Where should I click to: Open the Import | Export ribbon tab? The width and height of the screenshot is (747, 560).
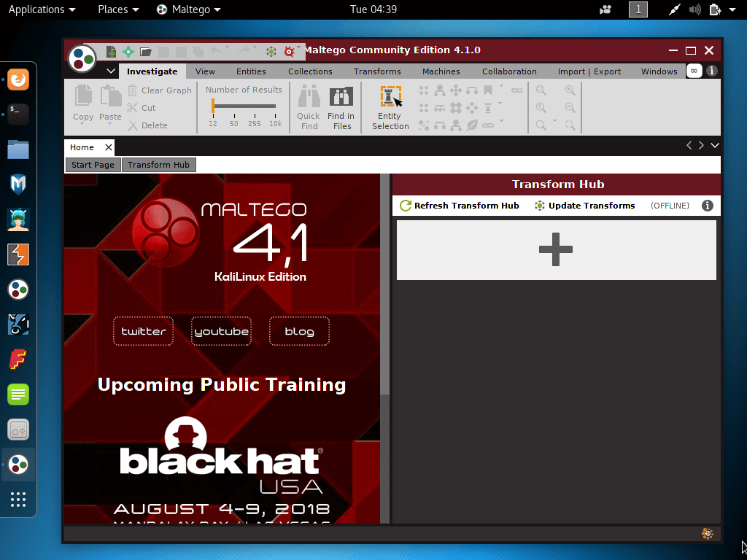589,71
